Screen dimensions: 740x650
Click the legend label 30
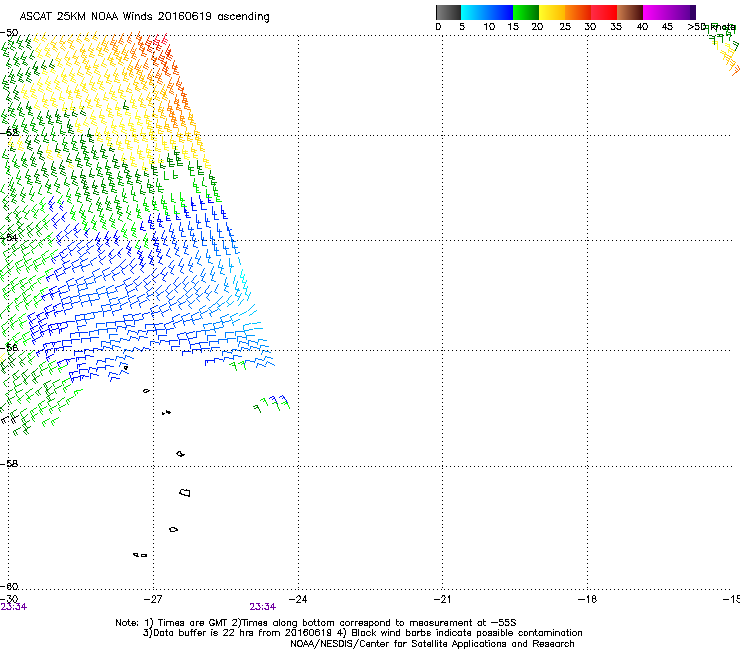[590, 26]
